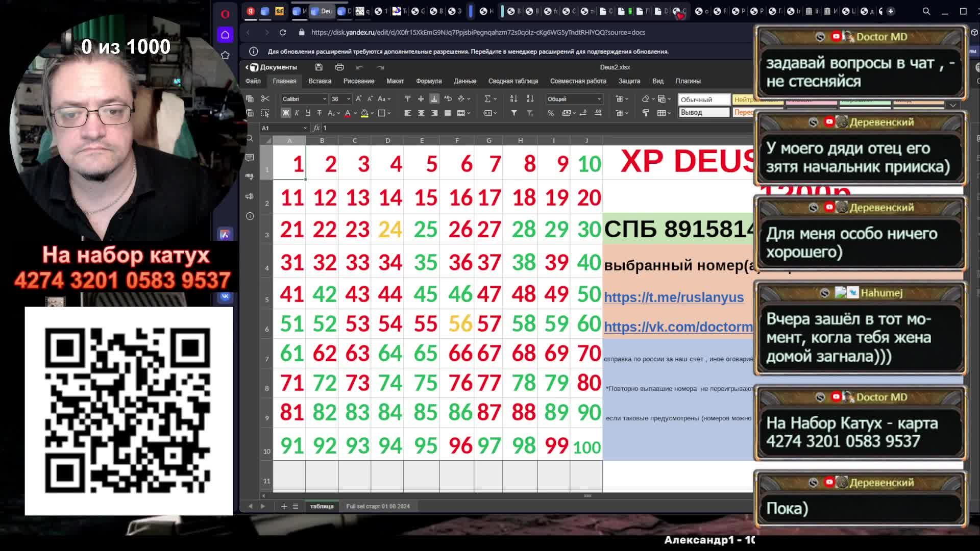Expand the cell styles gallery arrow

(x=952, y=105)
